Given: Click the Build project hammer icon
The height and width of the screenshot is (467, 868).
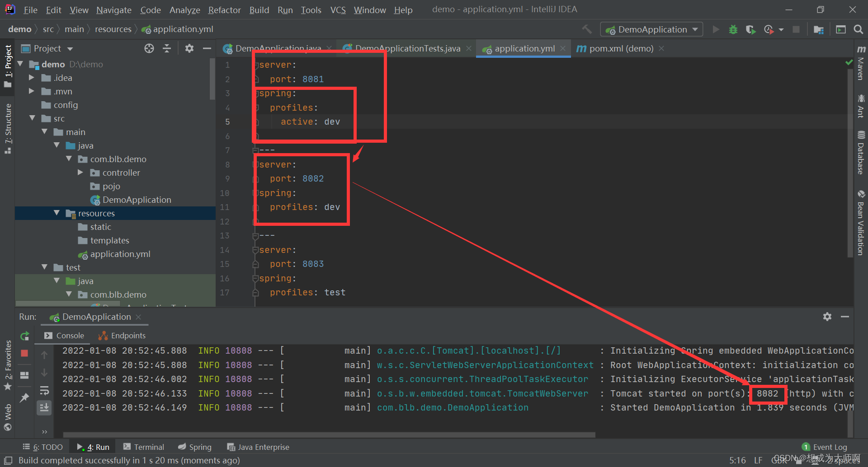Looking at the screenshot, I should pos(587,29).
